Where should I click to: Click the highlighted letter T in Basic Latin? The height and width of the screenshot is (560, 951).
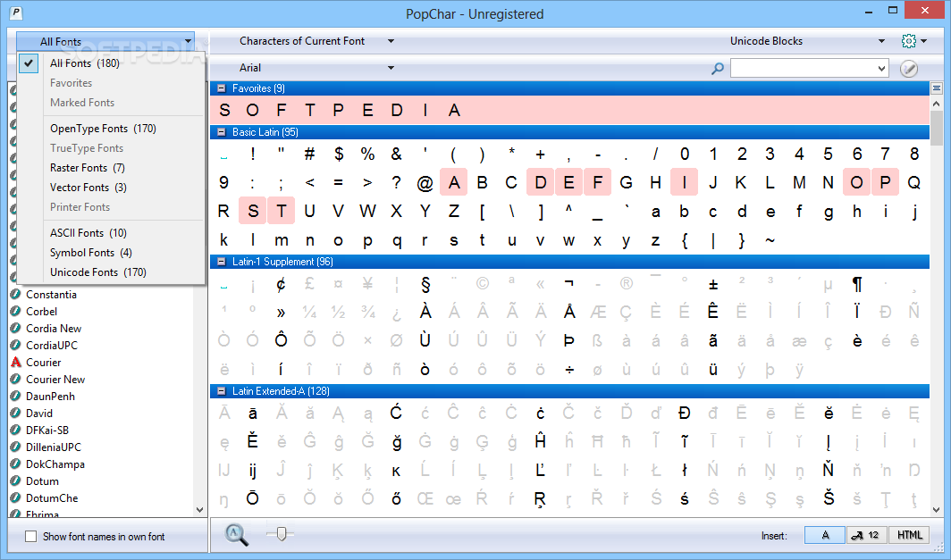point(282,211)
